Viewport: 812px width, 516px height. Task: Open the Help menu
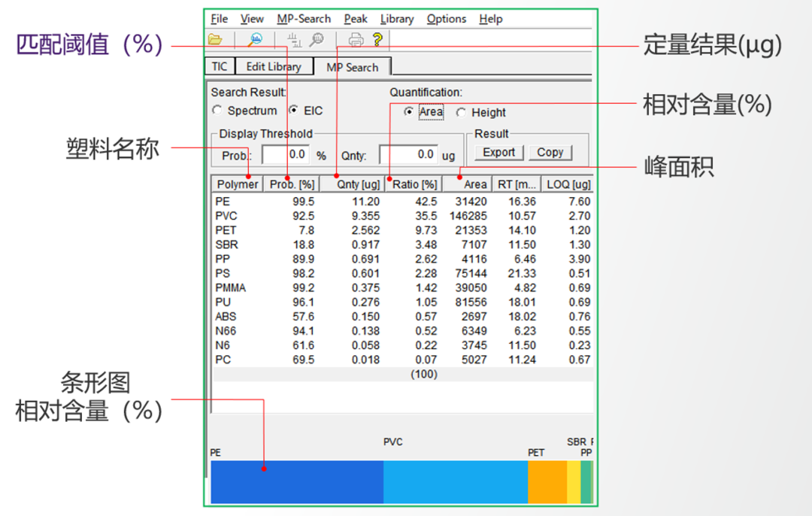pos(491,19)
